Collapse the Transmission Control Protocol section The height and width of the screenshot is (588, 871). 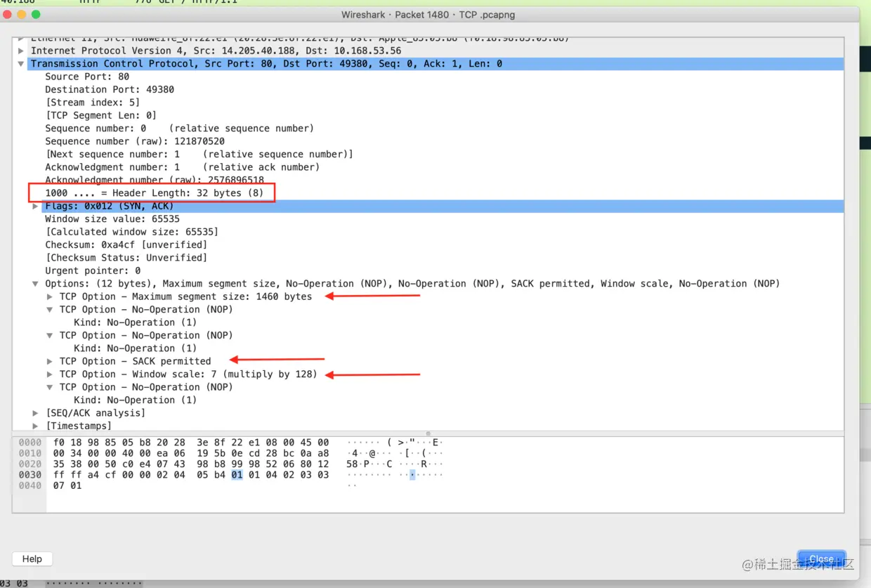21,64
